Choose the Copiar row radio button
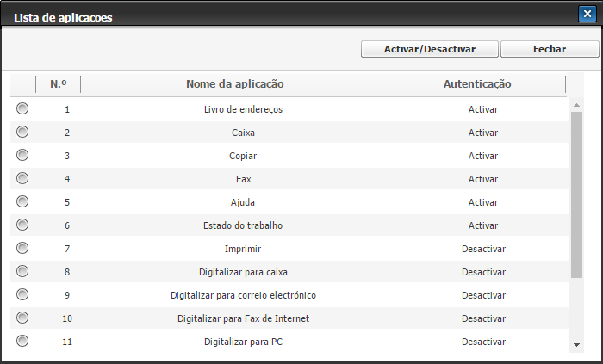This screenshot has height=364, width=603. click(22, 156)
